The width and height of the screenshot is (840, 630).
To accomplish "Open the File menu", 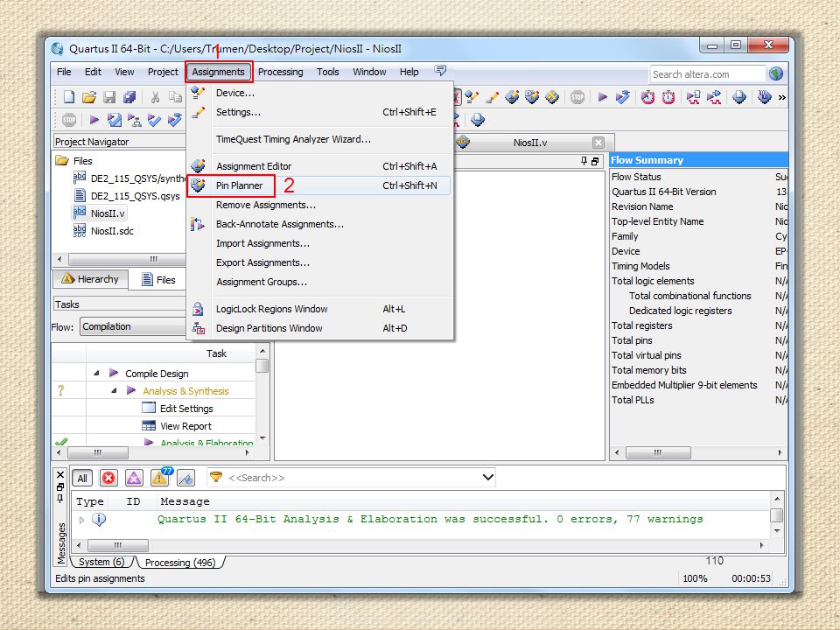I will (64, 72).
